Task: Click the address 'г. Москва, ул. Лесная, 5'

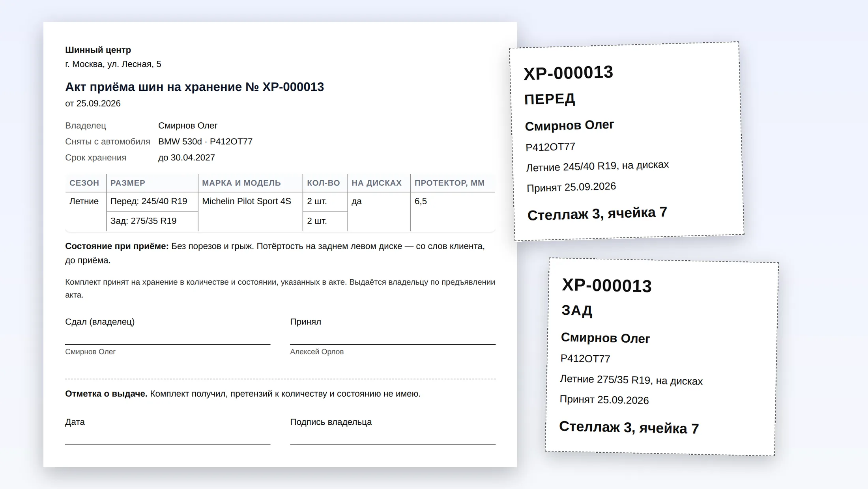Action: 113,64
